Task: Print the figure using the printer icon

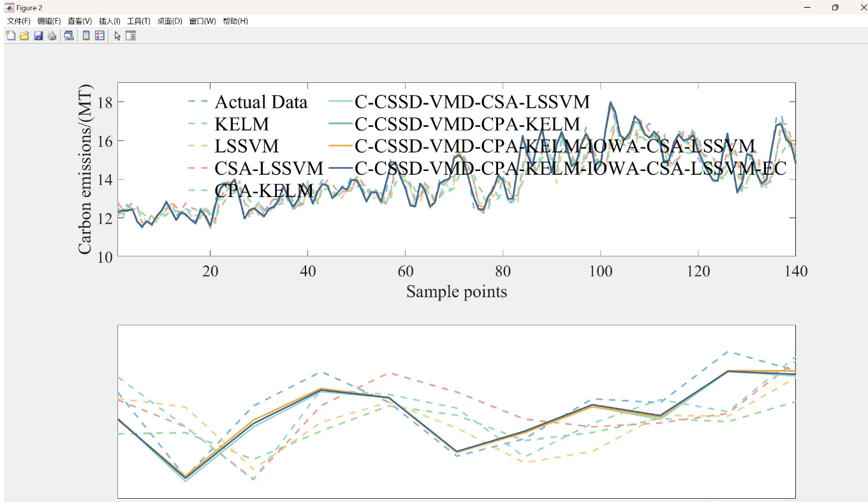Action: coord(52,36)
